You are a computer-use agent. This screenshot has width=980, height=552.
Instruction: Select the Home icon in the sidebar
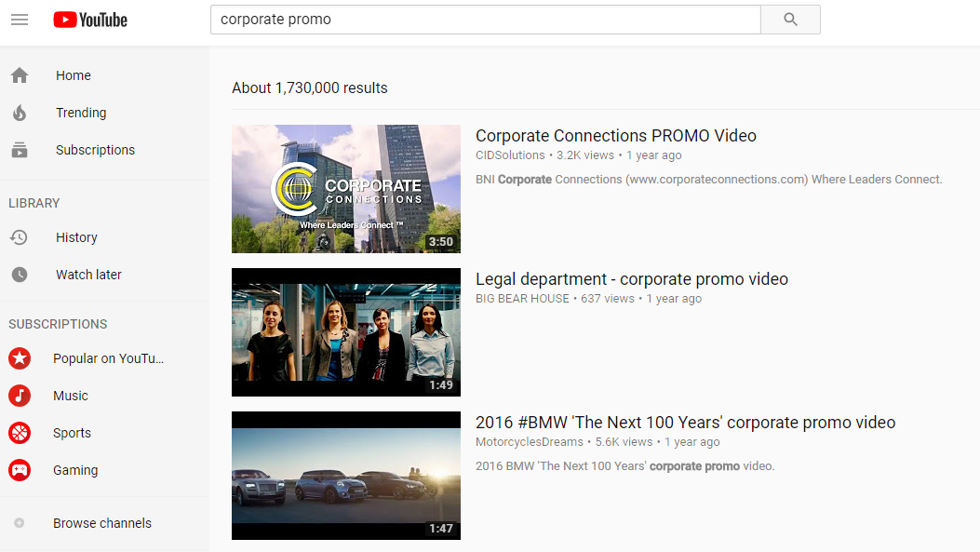(x=19, y=75)
